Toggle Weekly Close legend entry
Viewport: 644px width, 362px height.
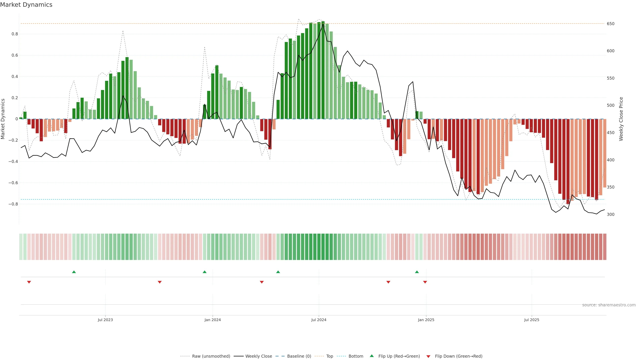[x=258, y=356]
